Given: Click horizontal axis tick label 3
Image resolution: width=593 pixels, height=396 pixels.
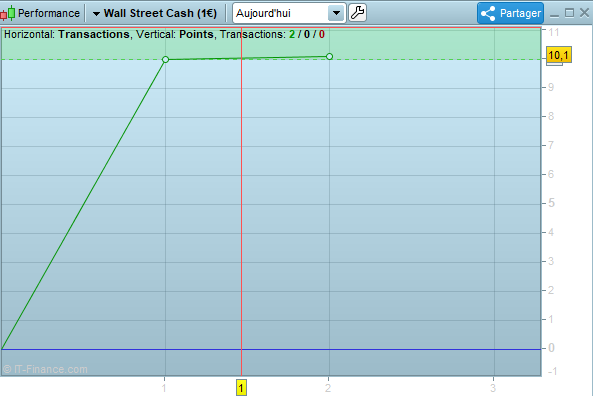Looking at the screenshot, I should tap(493, 388).
